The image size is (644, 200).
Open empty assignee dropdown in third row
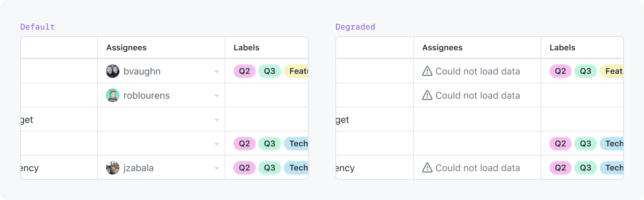point(217,120)
